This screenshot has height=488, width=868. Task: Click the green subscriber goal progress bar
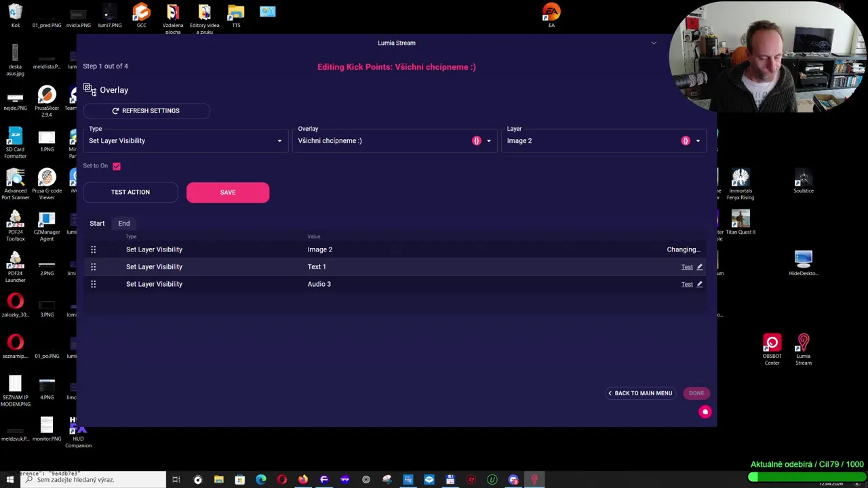[x=806, y=476]
